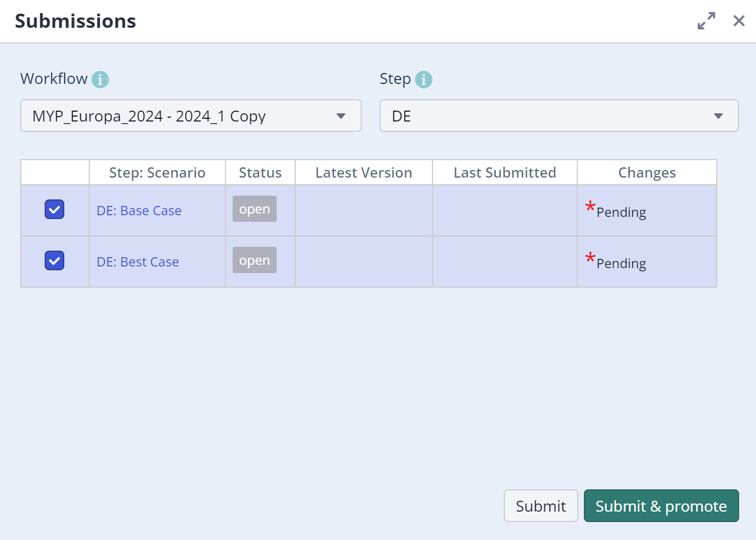Open the Step dropdown showing DE
Screen dimensions: 756x540
pyautogui.click(x=559, y=116)
